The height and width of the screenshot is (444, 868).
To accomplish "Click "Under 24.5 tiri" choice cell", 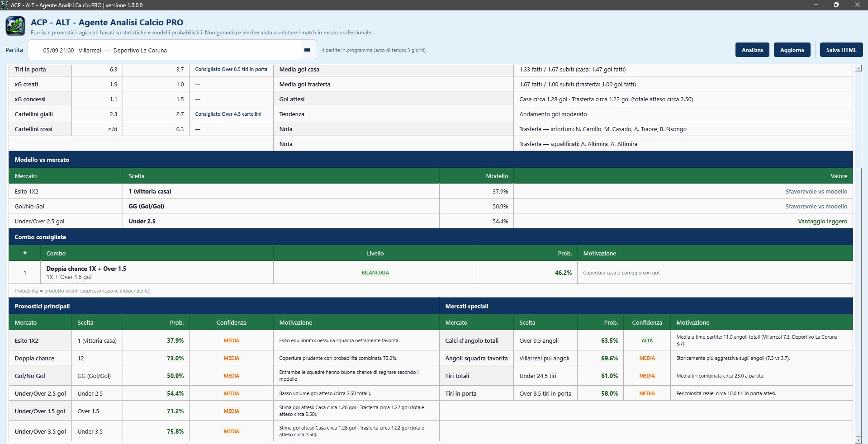I will [x=545, y=376].
